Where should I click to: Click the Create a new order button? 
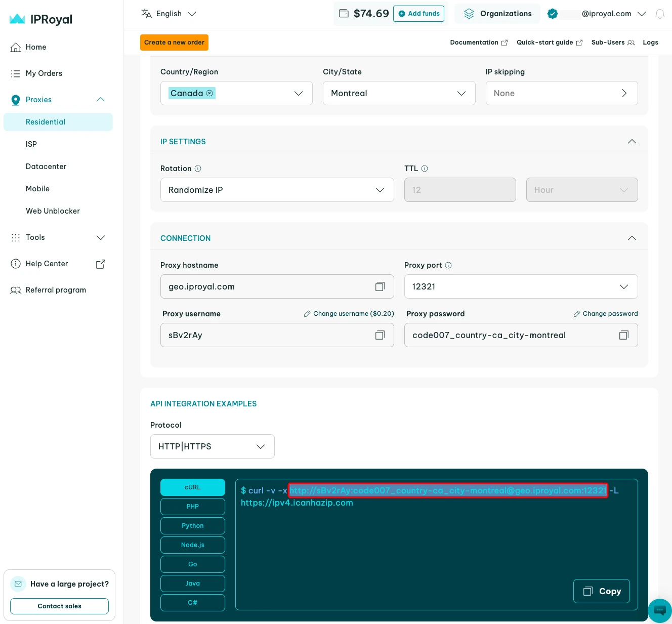click(174, 43)
